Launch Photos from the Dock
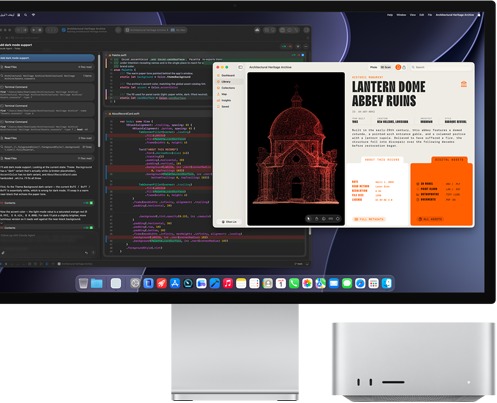The image size is (497, 403). click(307, 284)
